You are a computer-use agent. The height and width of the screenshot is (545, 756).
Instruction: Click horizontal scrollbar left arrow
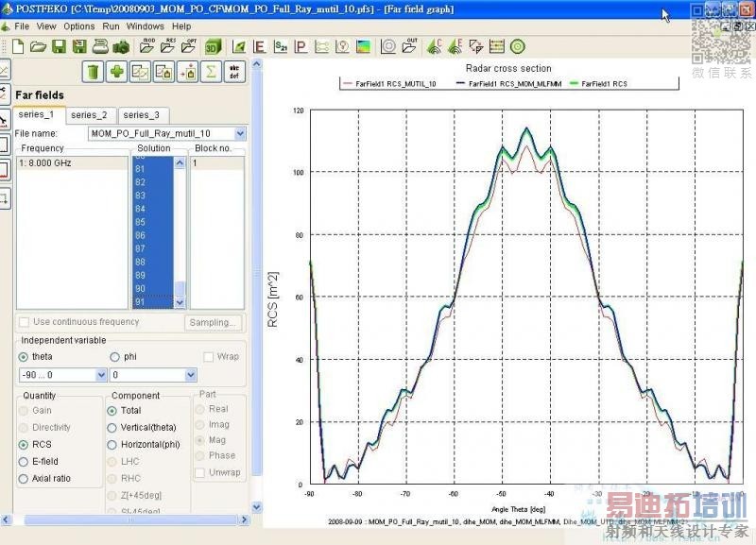(x=6, y=519)
